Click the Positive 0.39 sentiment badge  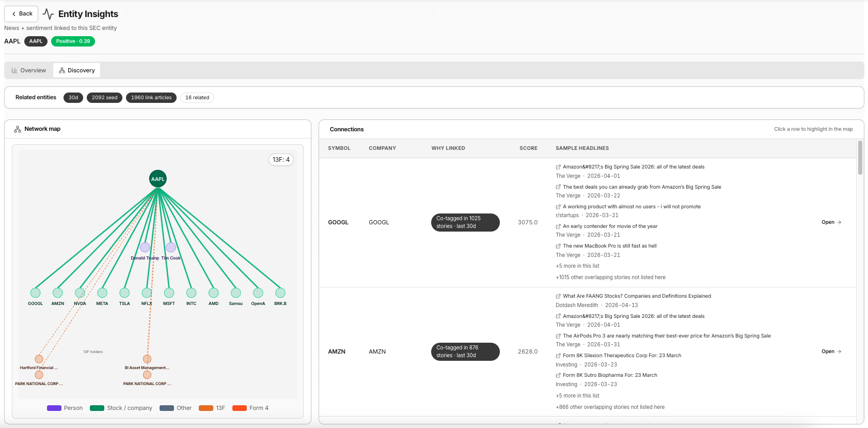(73, 41)
